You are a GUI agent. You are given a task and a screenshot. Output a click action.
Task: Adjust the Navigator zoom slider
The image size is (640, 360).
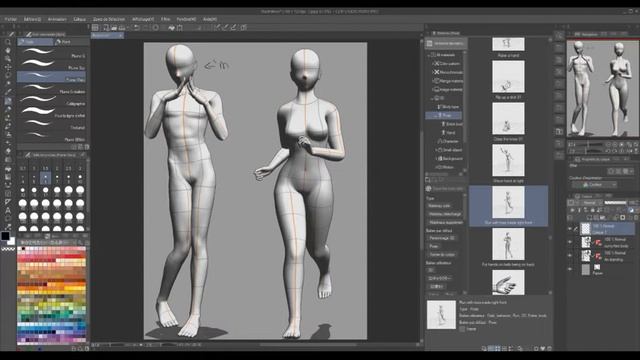[x=588, y=144]
